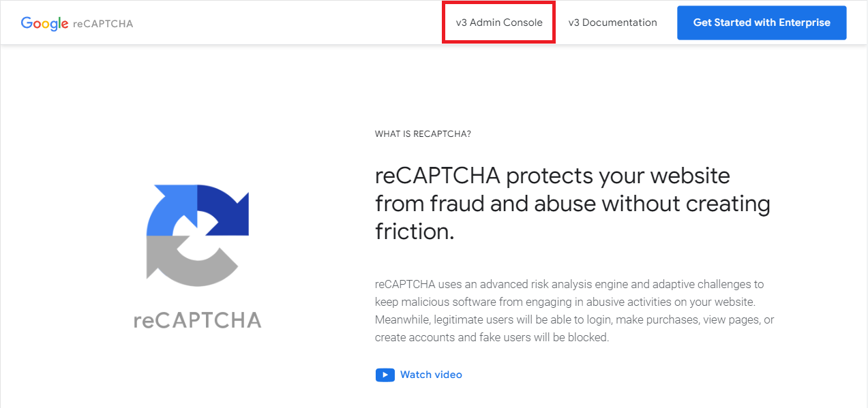Click the Google logo in the header
This screenshot has width=868, height=408.
pos(44,23)
